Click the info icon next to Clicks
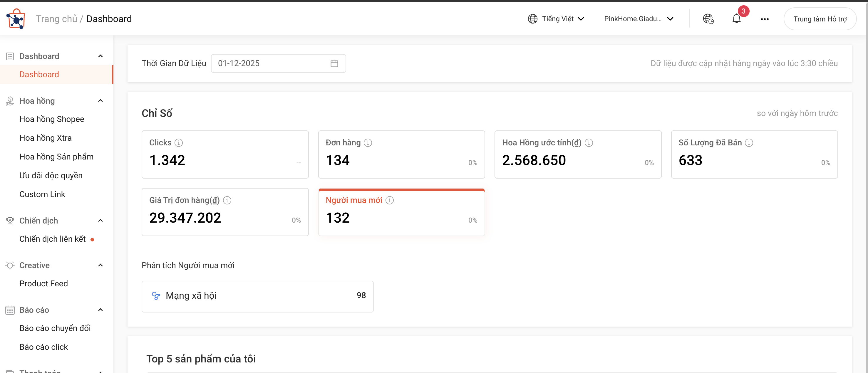868x373 pixels. (179, 142)
